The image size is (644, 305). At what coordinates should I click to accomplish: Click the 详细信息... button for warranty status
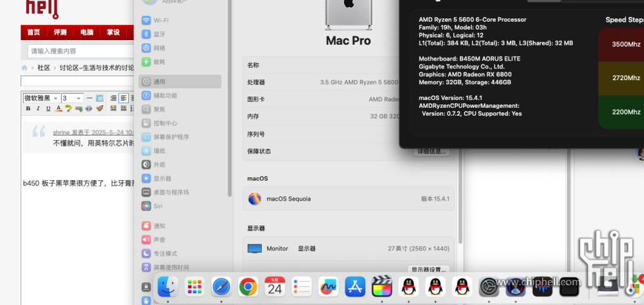(432, 151)
